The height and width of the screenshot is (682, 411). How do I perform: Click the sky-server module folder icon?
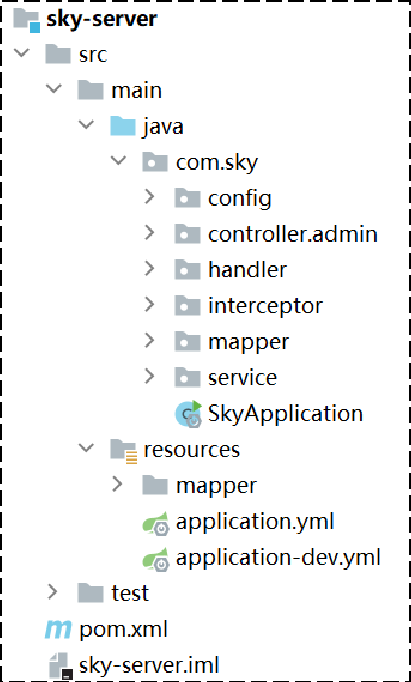(26, 20)
